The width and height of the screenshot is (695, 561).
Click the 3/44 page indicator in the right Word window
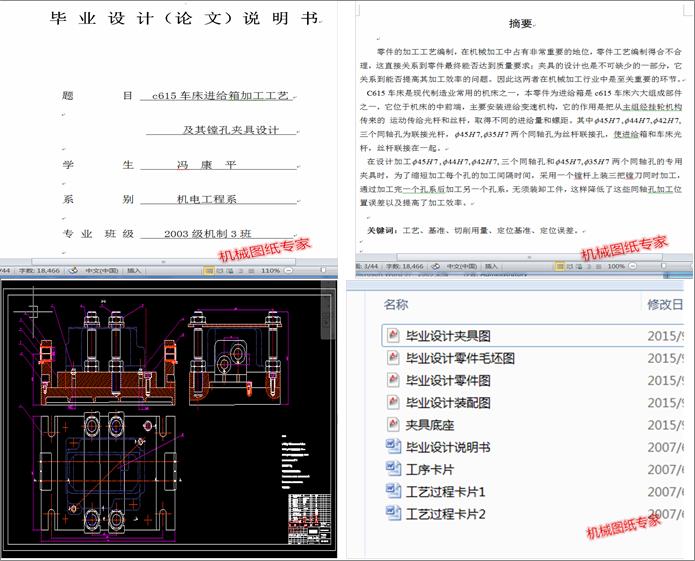[367, 266]
